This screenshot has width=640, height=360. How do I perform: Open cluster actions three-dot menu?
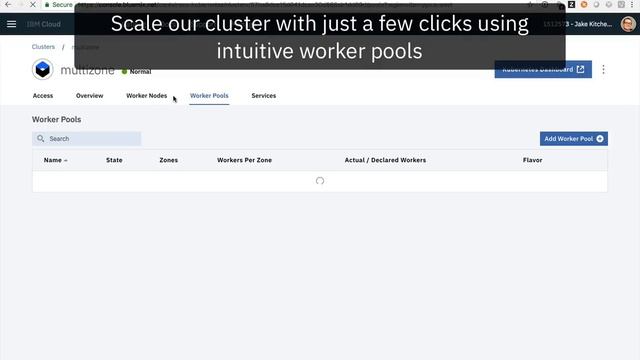603,69
